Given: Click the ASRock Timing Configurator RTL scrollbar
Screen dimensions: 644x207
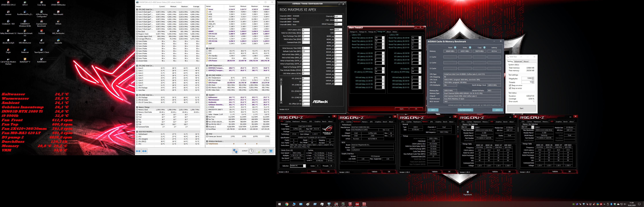Looking at the screenshot, I should (281, 91).
